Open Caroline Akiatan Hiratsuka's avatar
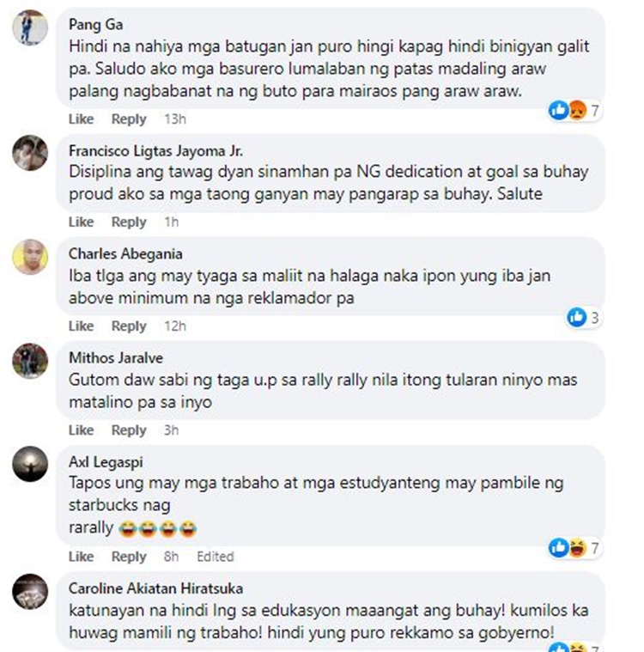644x652 pixels. click(x=30, y=591)
